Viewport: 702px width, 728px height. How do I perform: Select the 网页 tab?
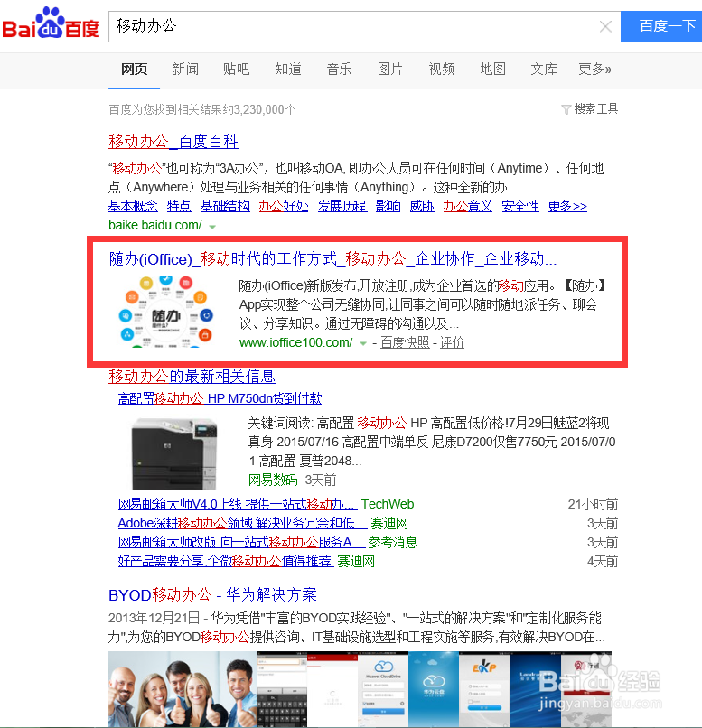[x=135, y=70]
